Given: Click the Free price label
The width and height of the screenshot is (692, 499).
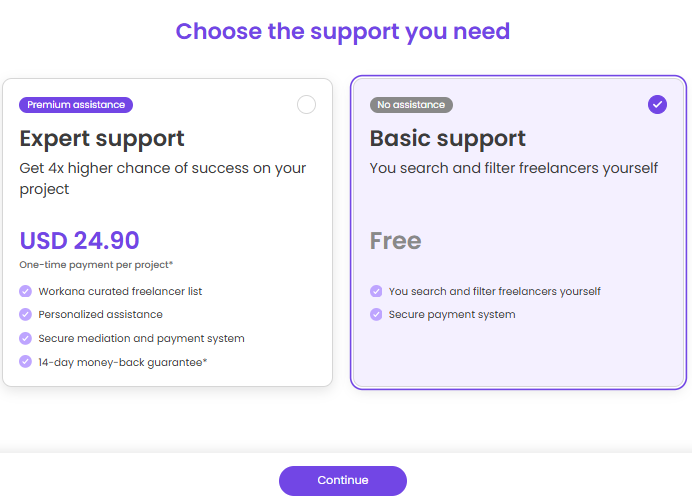Looking at the screenshot, I should [395, 240].
